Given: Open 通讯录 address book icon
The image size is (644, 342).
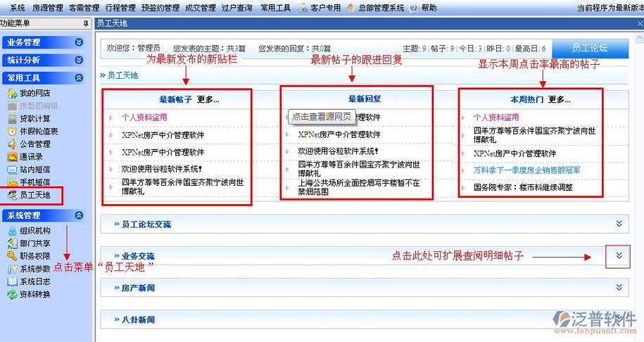Looking at the screenshot, I should (x=13, y=157).
